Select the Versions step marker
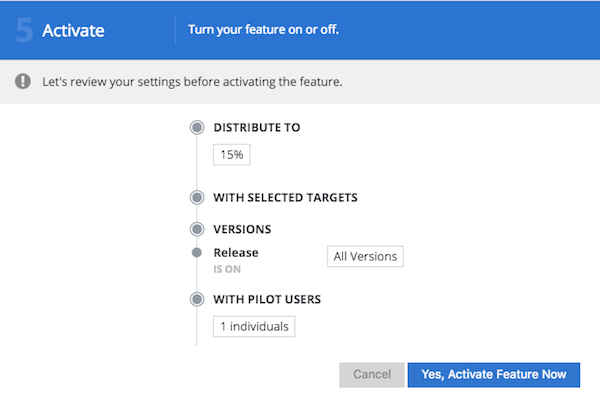The width and height of the screenshot is (600, 397). tap(197, 229)
